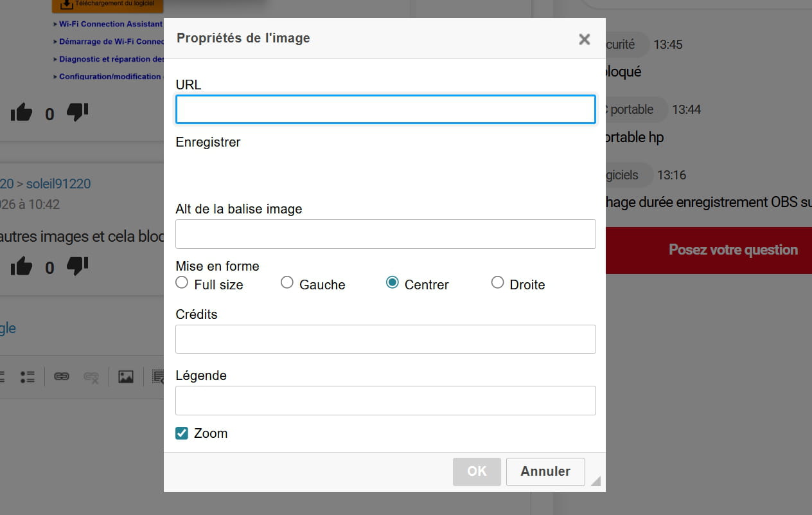Select the Droite alignment radio button
This screenshot has width=812, height=515.
pyautogui.click(x=497, y=283)
